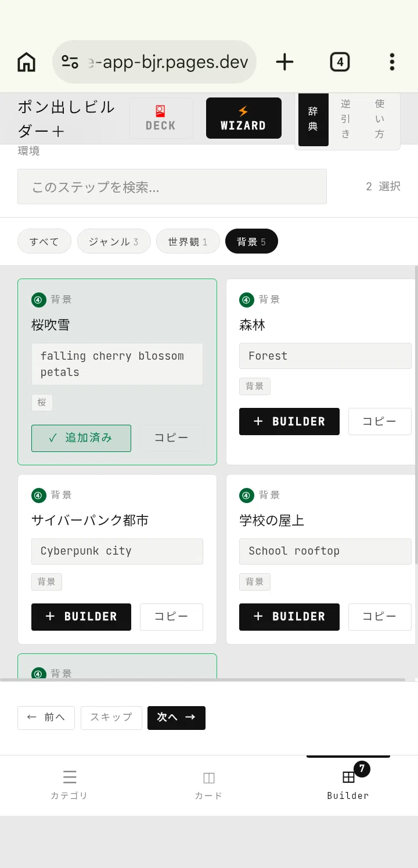
Task: Open the tab switcher showing 4 tabs
Action: (x=340, y=62)
